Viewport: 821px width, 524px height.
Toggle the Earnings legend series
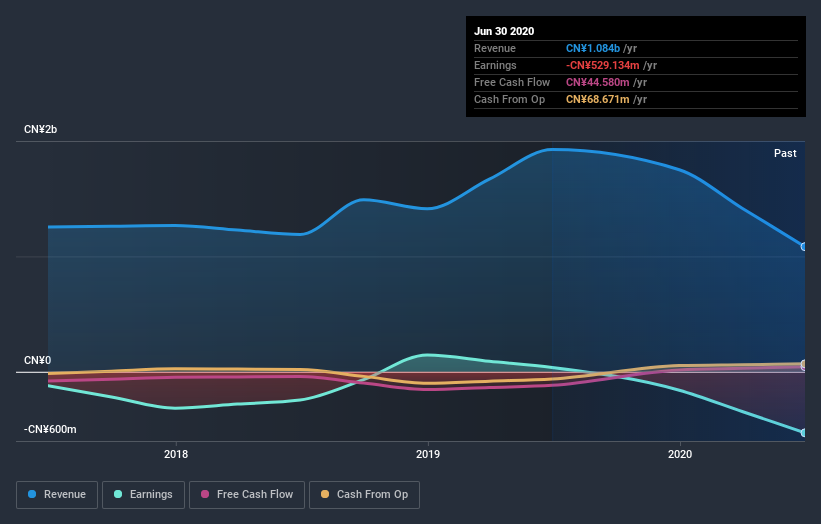[143, 495]
